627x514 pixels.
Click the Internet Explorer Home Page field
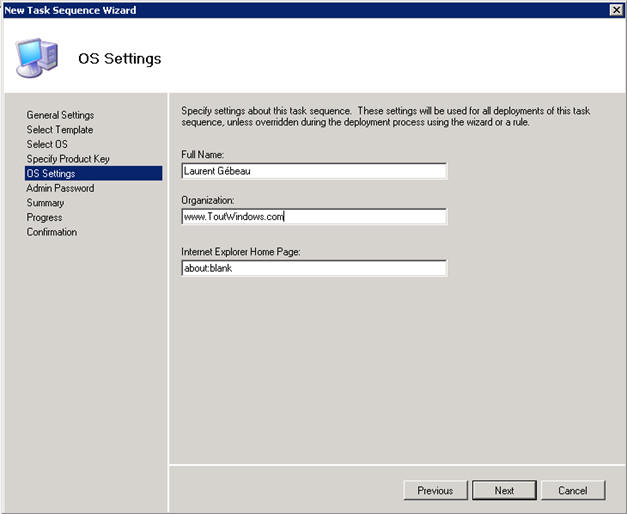(x=314, y=268)
